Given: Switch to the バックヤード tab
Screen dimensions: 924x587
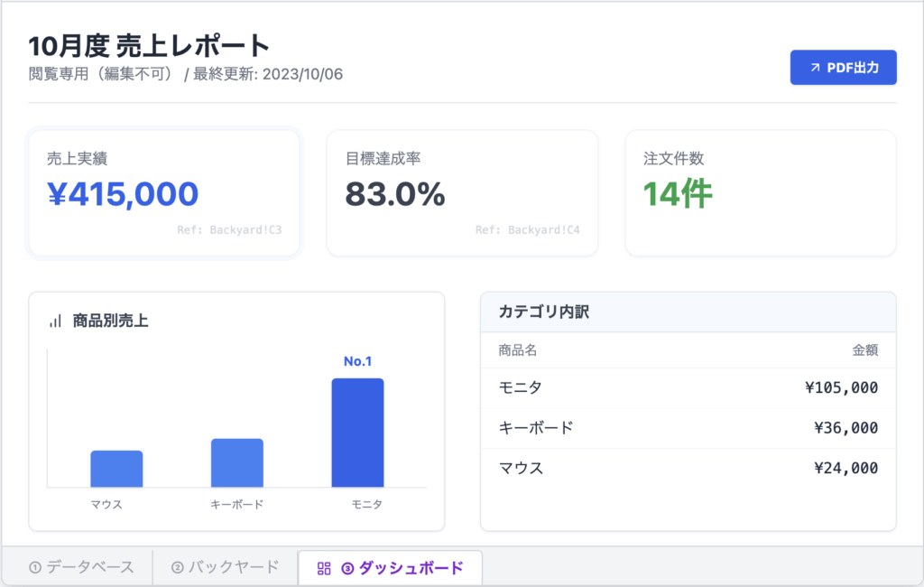Looking at the screenshot, I should [x=224, y=566].
